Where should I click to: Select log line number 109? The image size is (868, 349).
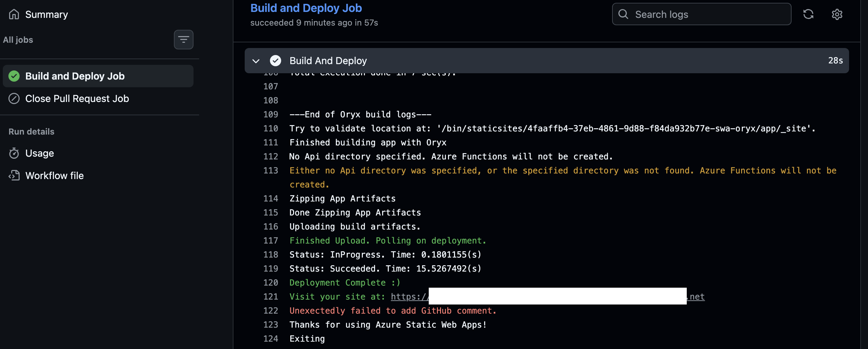click(271, 115)
